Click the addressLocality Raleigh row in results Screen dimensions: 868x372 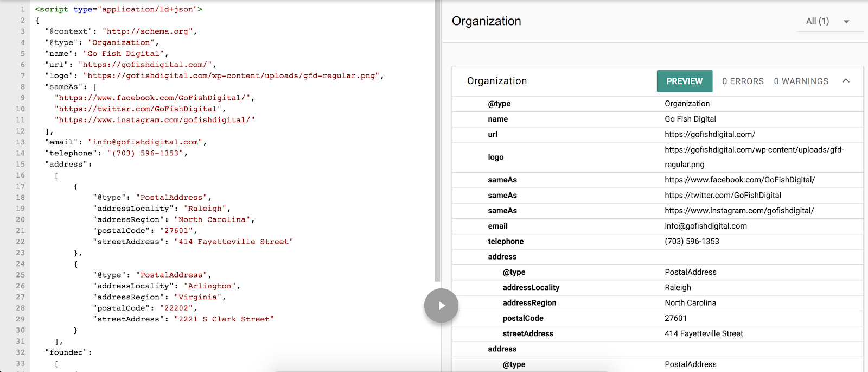(x=656, y=288)
